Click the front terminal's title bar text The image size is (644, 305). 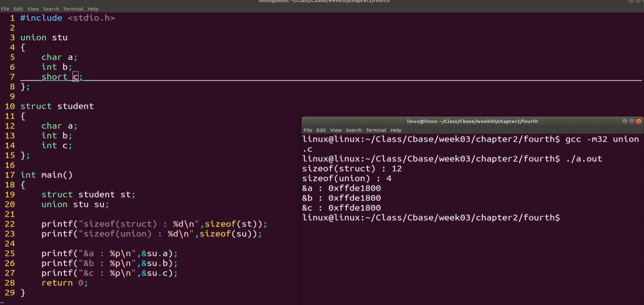click(x=472, y=121)
